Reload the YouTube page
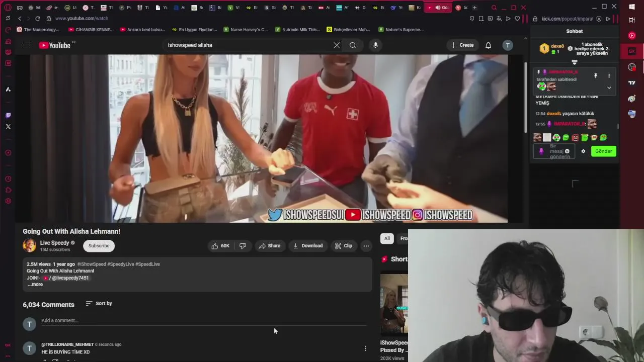The image size is (644, 362). [37, 19]
